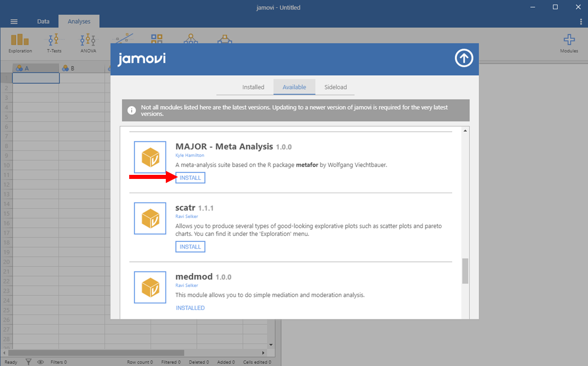This screenshot has width=588, height=366.
Task: Open the Exploration analyses menu
Action: pos(20,43)
